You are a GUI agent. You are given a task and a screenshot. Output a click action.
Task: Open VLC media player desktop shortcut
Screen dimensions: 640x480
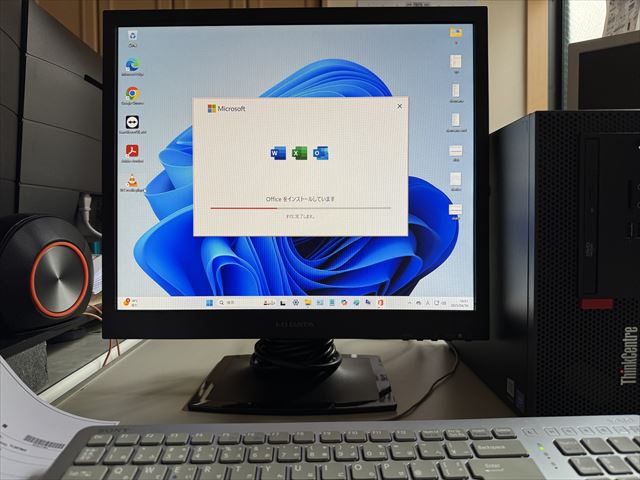132,181
